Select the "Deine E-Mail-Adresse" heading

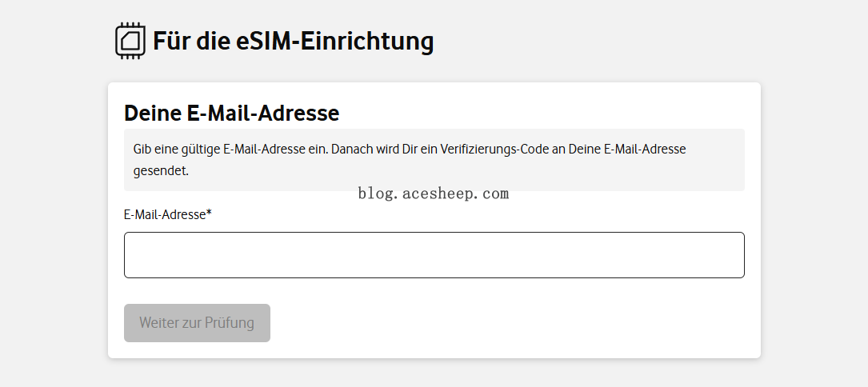(232, 114)
